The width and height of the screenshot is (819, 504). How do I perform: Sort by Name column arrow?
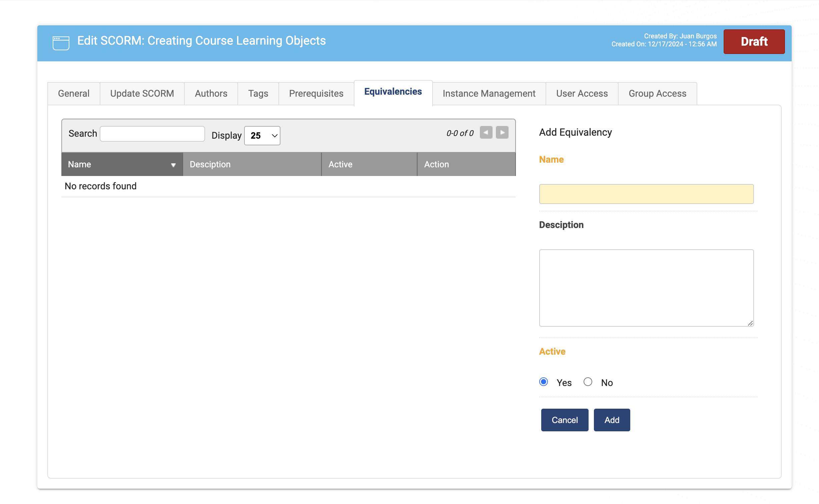tap(173, 165)
